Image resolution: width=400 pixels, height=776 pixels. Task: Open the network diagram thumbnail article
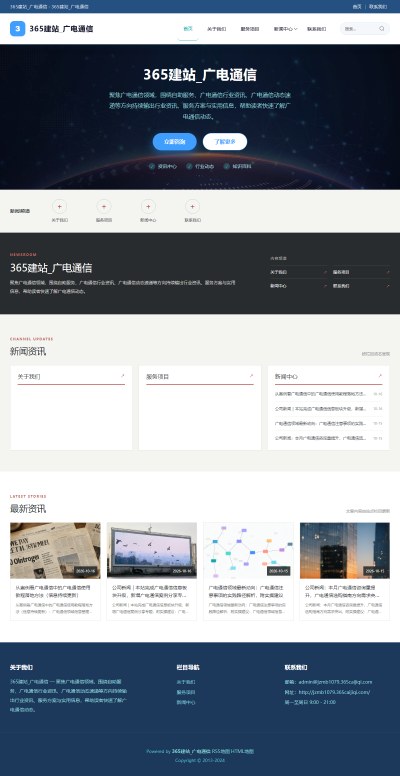[249, 550]
